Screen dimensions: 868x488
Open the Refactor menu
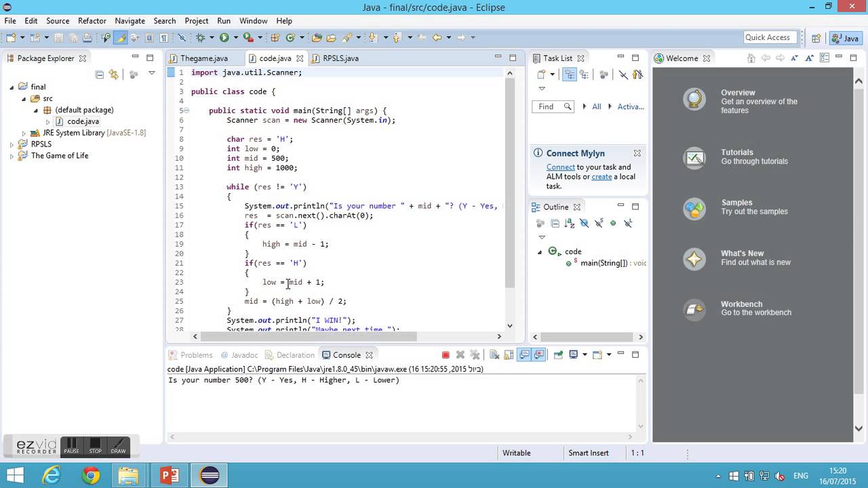tap(92, 21)
